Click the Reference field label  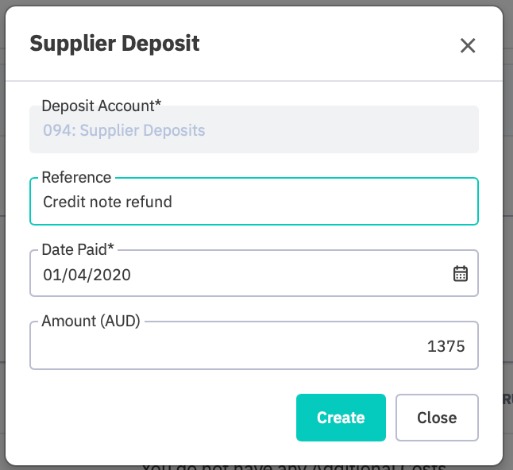tap(76, 177)
